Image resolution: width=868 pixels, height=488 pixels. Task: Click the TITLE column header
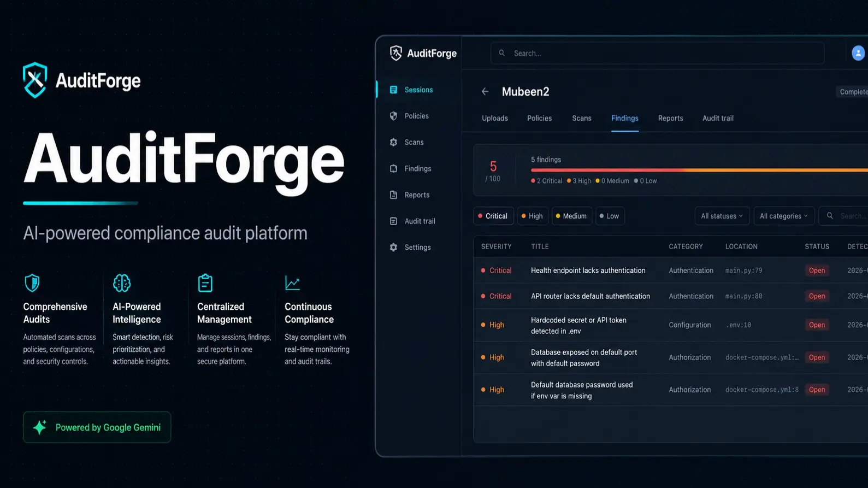540,246
